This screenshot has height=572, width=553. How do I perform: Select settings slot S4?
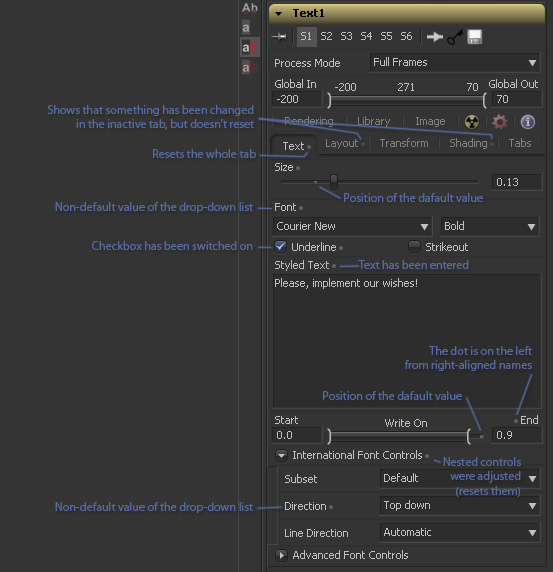(366, 36)
